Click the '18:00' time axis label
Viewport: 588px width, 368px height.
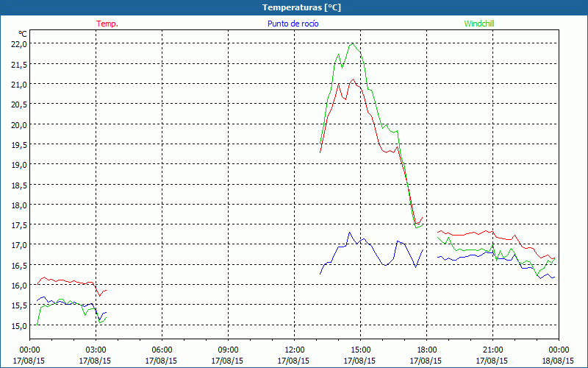pyautogui.click(x=426, y=350)
